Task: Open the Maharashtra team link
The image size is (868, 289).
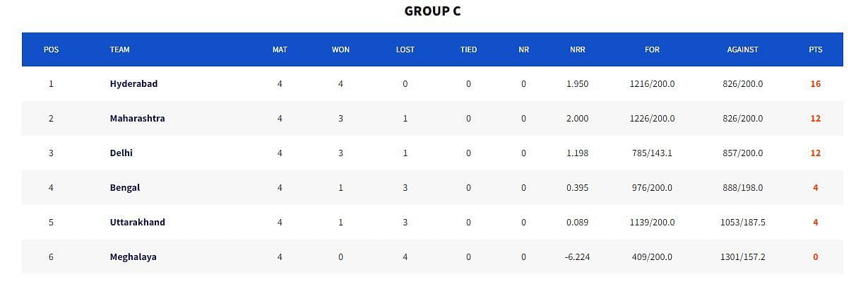Action: click(x=137, y=119)
